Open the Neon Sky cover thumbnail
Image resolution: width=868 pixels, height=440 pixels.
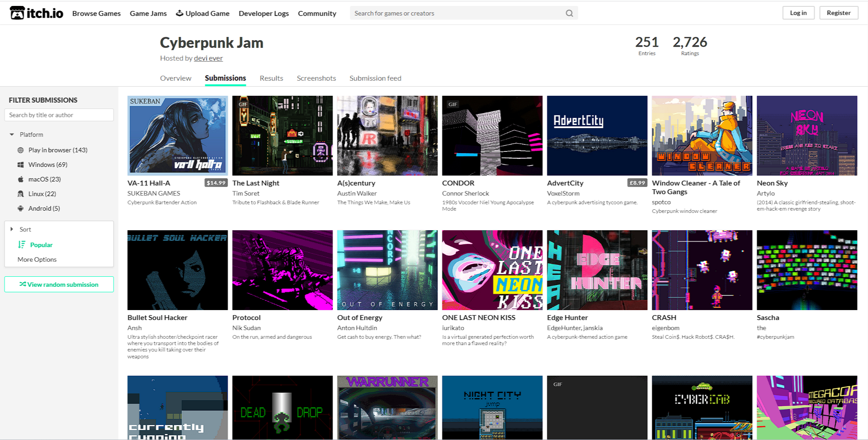[x=807, y=135]
